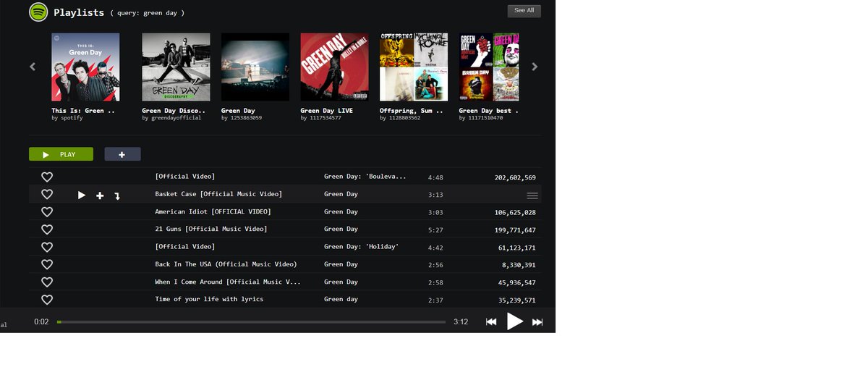
Task: Play Basket Case using row play icon
Action: point(82,195)
